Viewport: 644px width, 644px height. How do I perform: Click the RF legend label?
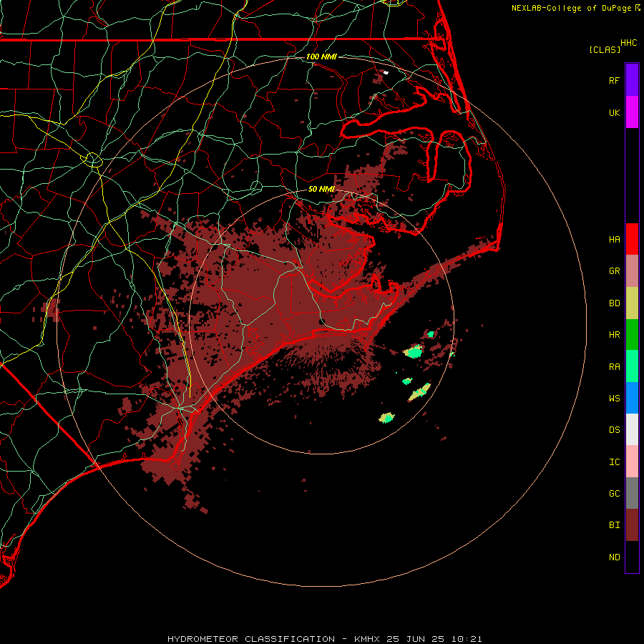pyautogui.click(x=615, y=80)
